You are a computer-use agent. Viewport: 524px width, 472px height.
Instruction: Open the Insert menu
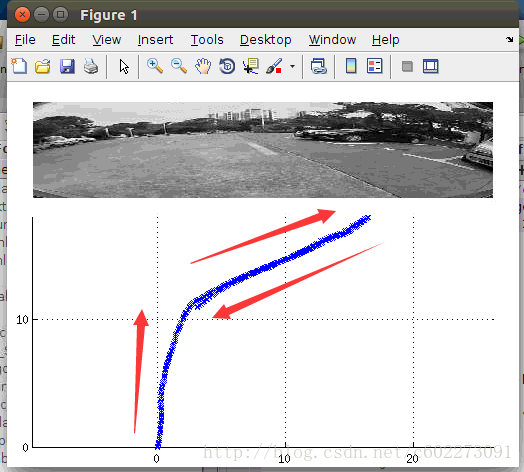155,40
